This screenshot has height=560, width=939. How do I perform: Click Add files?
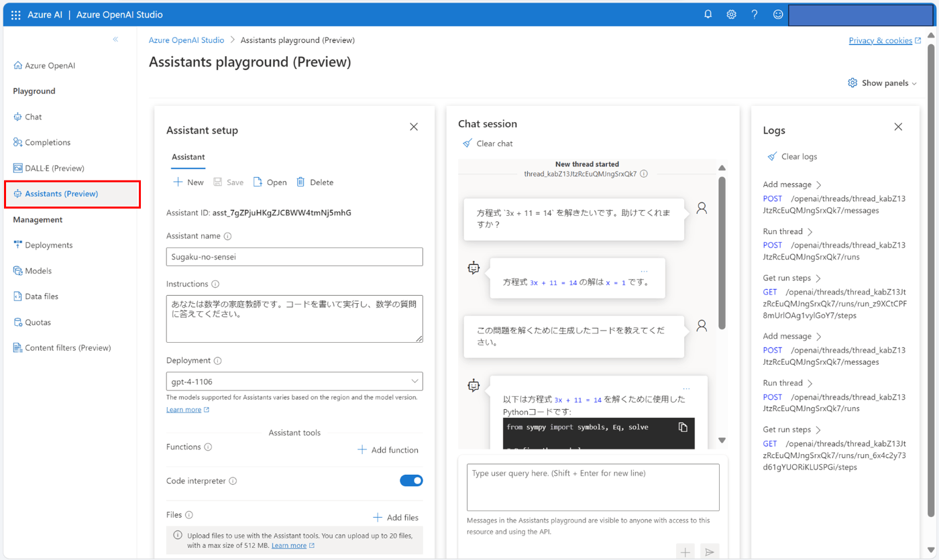(x=396, y=518)
